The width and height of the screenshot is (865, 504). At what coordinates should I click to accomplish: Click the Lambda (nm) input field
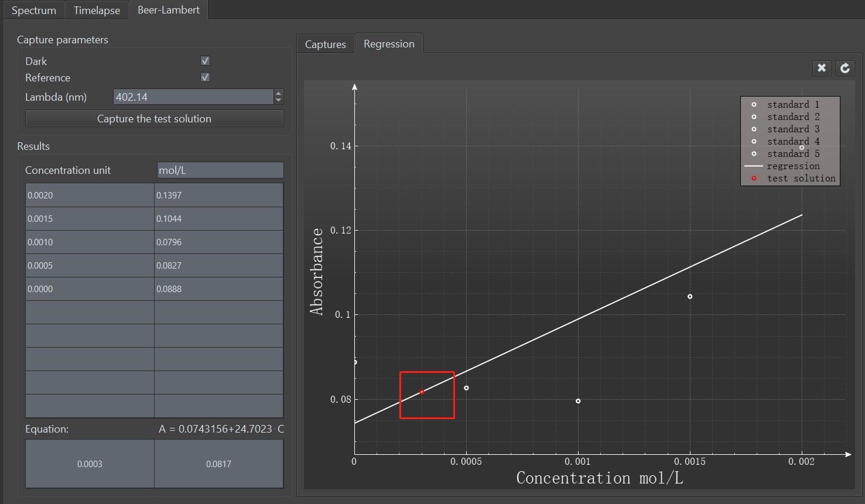193,97
